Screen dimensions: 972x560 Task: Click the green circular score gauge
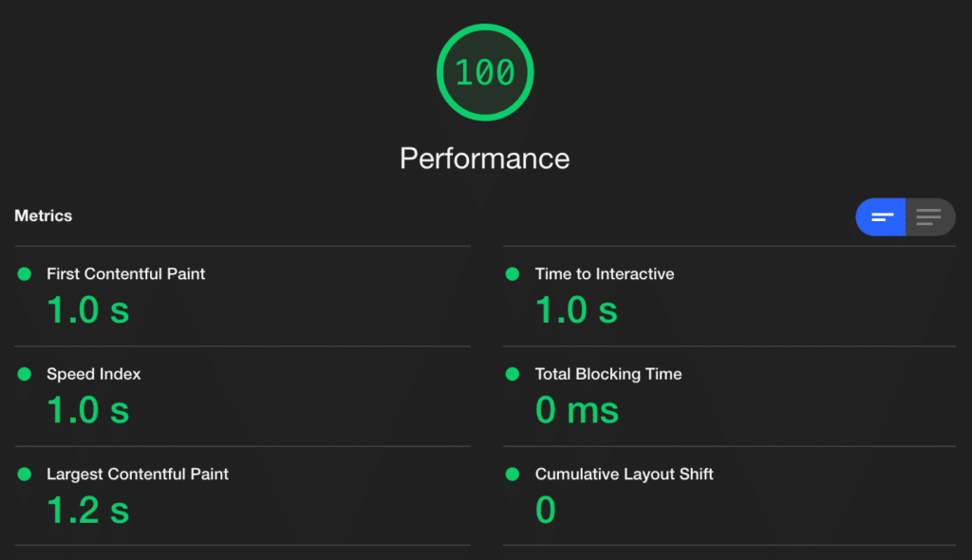pyautogui.click(x=484, y=72)
